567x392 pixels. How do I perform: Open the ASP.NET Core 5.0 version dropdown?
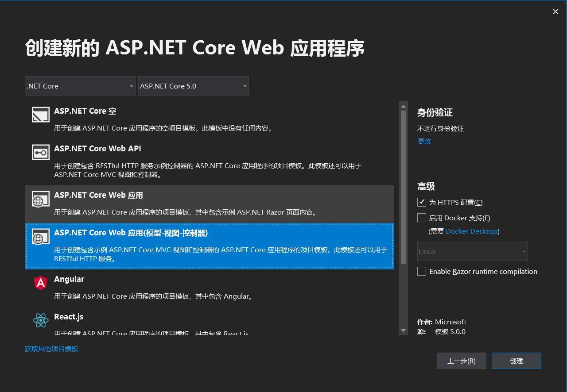pos(194,86)
